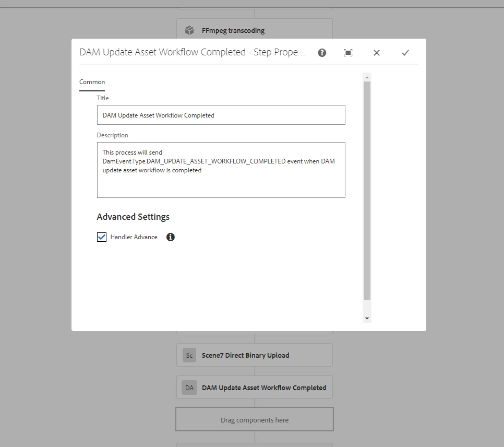Click into the Description text area
The image size is (504, 447).
pos(221,170)
